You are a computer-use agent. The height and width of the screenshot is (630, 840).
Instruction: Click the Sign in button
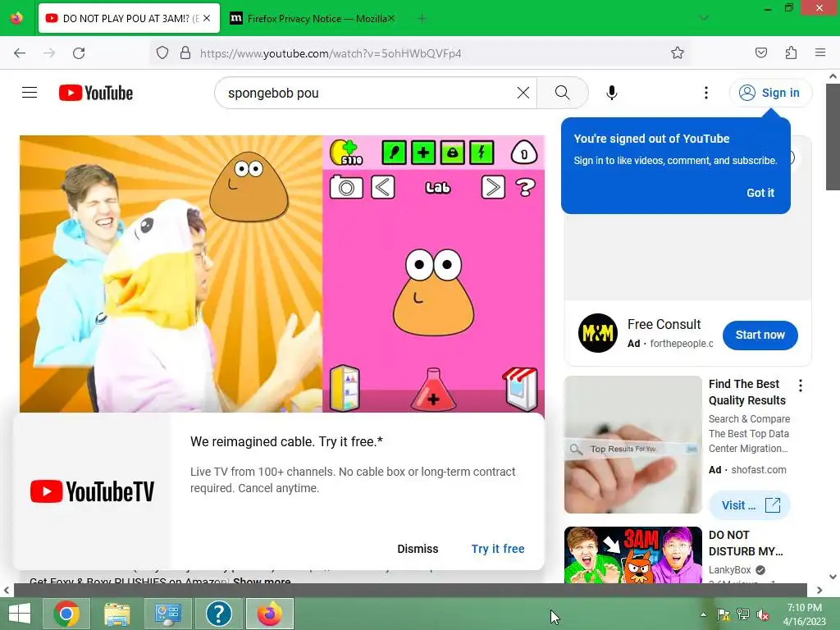(x=770, y=93)
